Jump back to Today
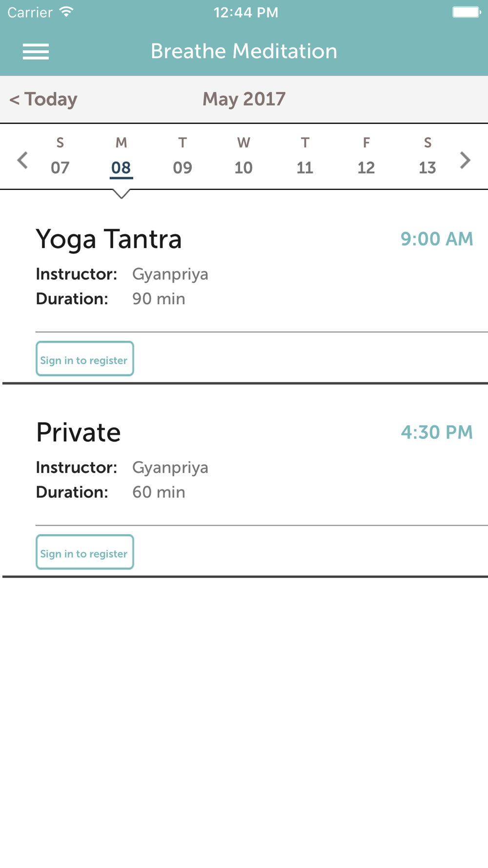Viewport: 488px width, 868px height. coord(43,99)
